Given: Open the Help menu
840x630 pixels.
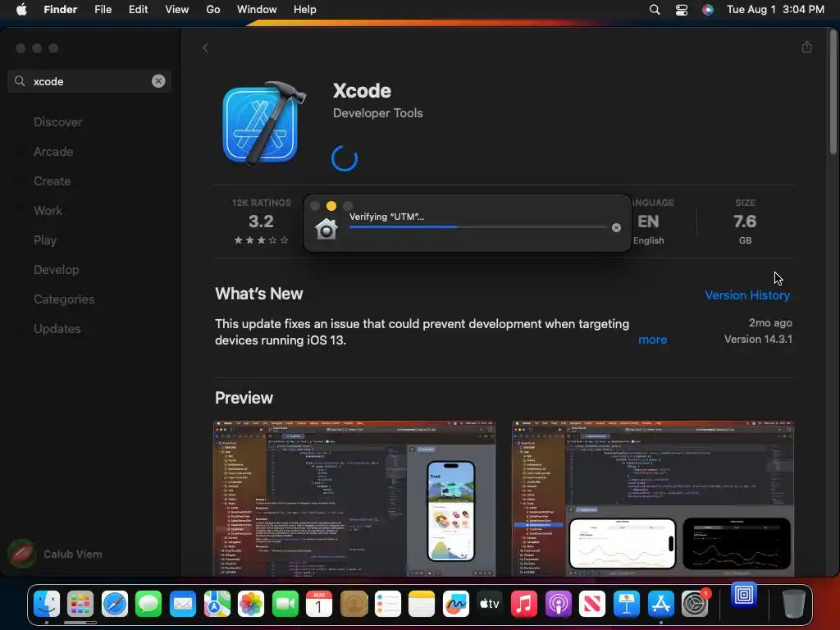Looking at the screenshot, I should point(305,10).
